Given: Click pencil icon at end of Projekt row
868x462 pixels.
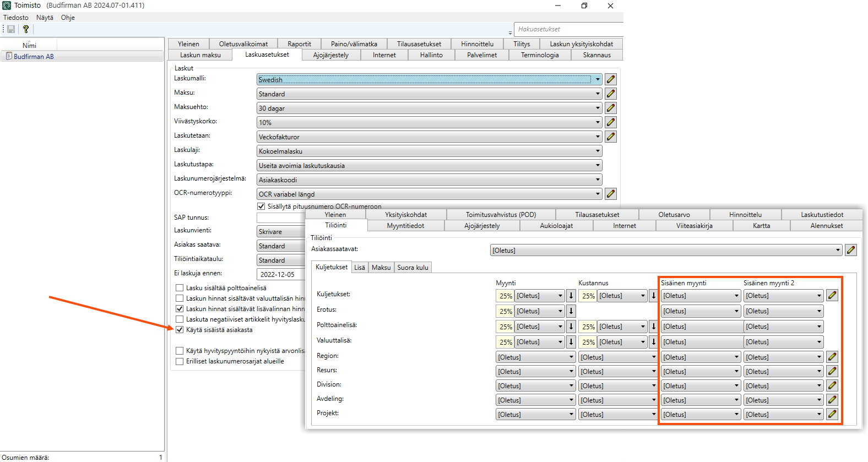Looking at the screenshot, I should pos(832,414).
